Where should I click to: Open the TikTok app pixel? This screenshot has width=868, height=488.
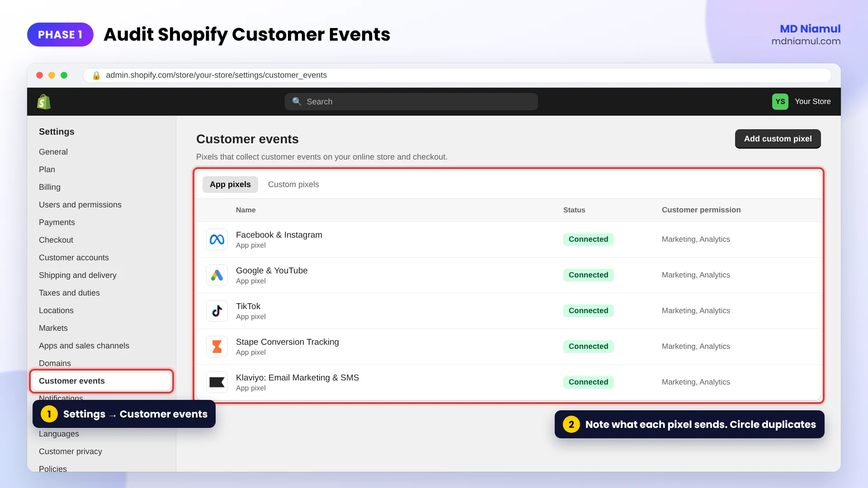509,311
